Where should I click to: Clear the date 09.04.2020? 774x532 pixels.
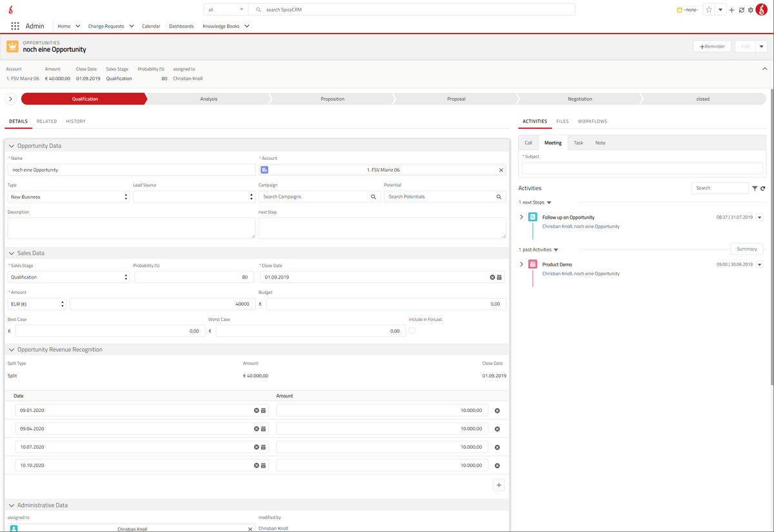[x=257, y=429]
